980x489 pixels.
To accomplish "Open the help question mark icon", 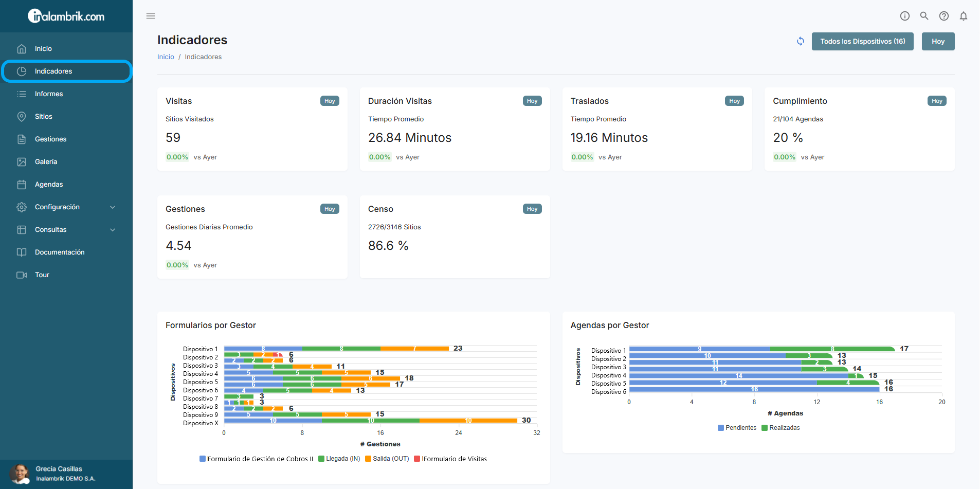I will tap(944, 16).
